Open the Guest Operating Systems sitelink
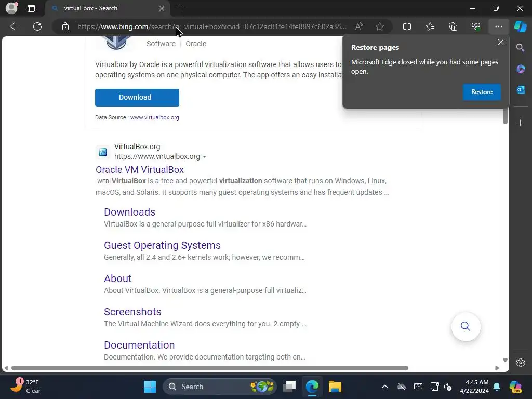 click(x=162, y=245)
